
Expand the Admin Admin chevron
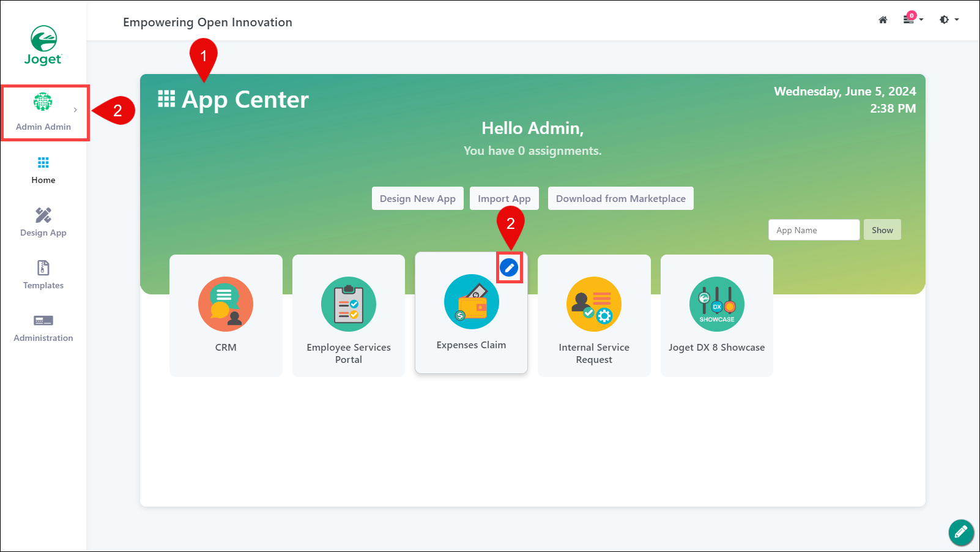(75, 110)
